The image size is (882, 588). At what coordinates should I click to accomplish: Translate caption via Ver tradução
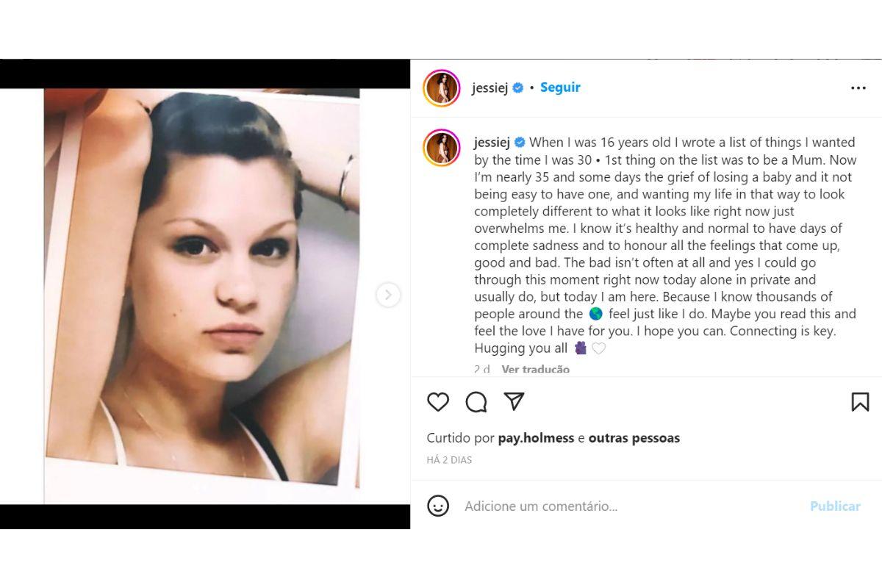(x=535, y=369)
